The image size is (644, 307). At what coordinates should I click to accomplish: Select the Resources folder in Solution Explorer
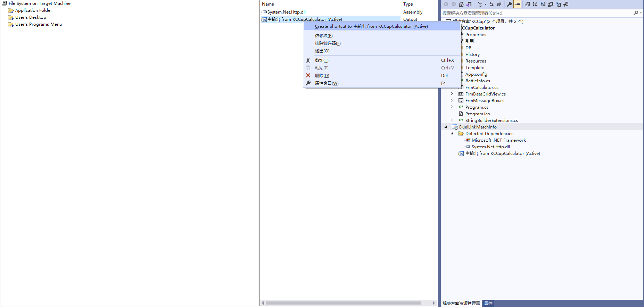(x=476, y=61)
